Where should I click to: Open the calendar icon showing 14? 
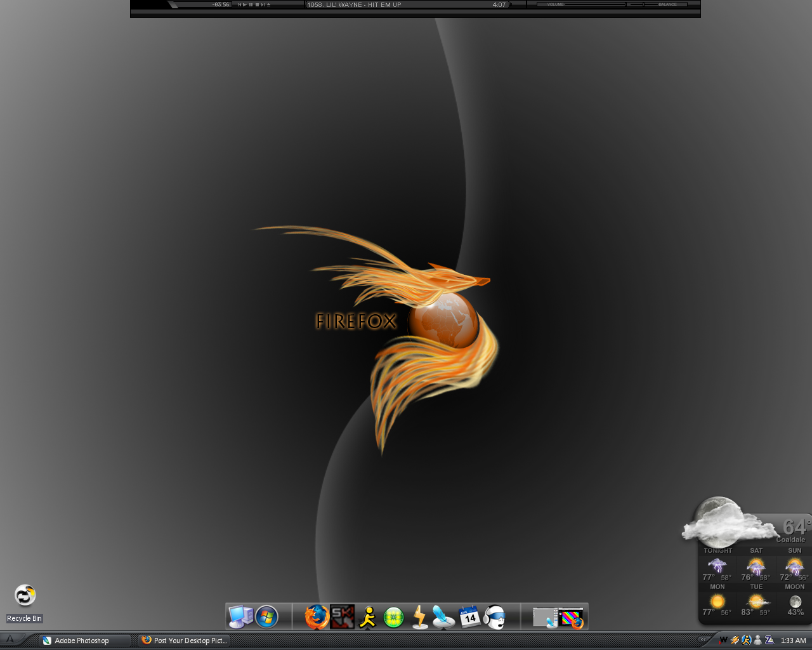469,616
